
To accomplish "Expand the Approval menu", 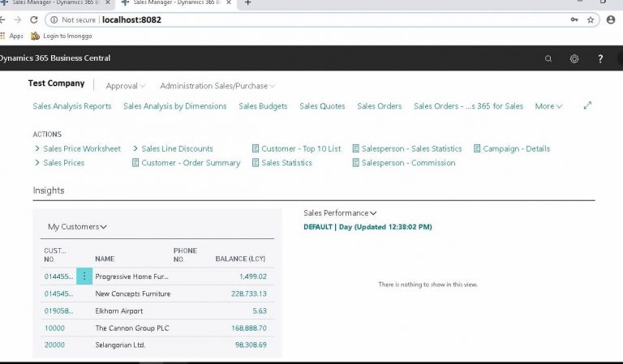I will [126, 86].
